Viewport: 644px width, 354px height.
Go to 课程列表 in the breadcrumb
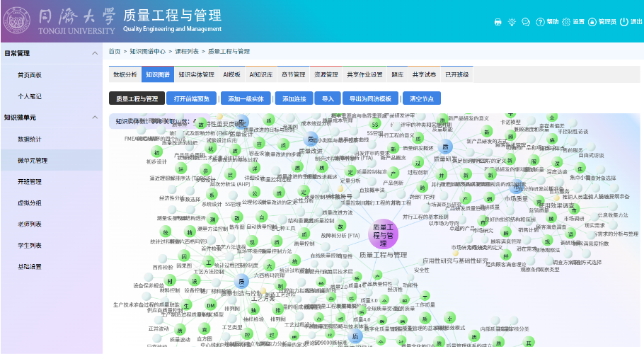(x=187, y=52)
